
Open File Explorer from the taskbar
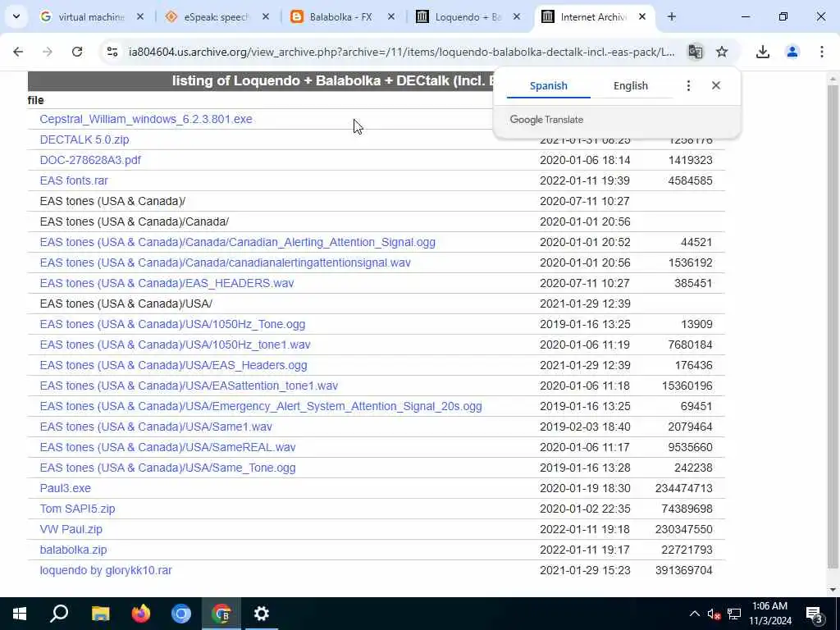100,614
